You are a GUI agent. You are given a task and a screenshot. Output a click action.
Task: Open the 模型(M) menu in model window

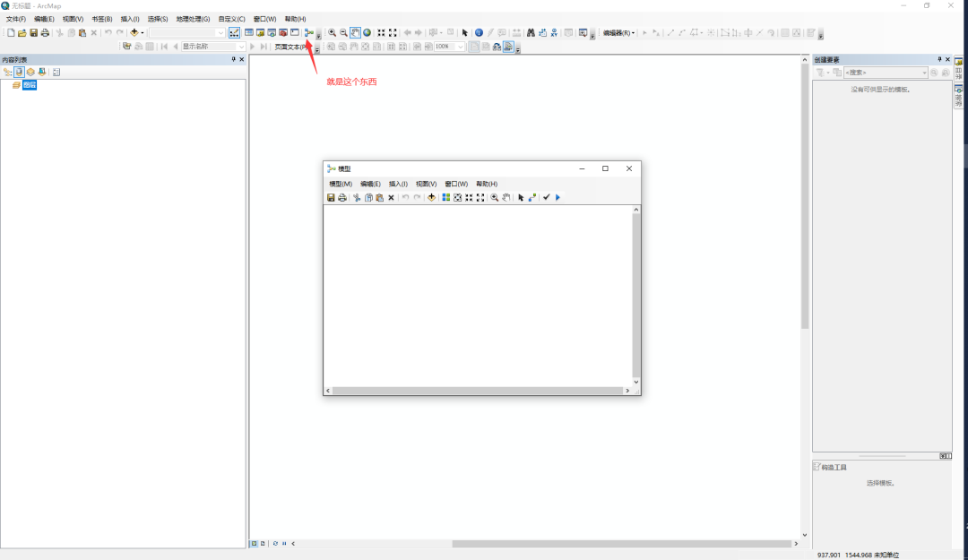341,184
